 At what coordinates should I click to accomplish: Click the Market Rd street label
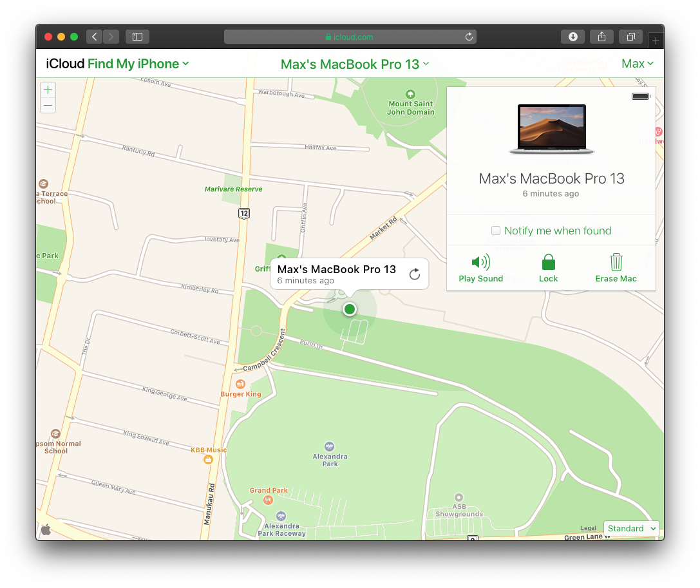383,228
